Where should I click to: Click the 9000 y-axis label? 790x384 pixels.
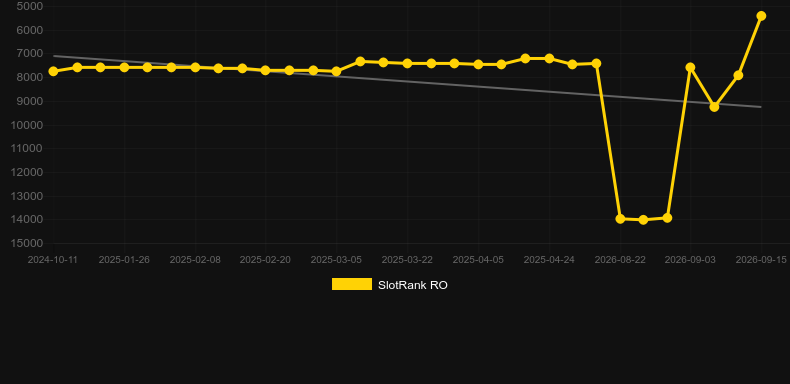tap(30, 101)
